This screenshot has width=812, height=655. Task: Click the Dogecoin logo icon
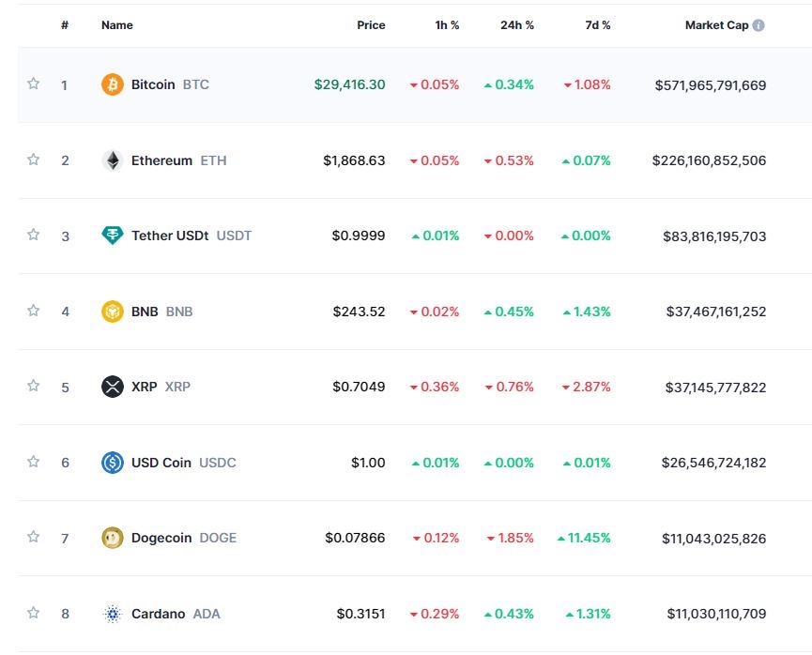pos(112,538)
